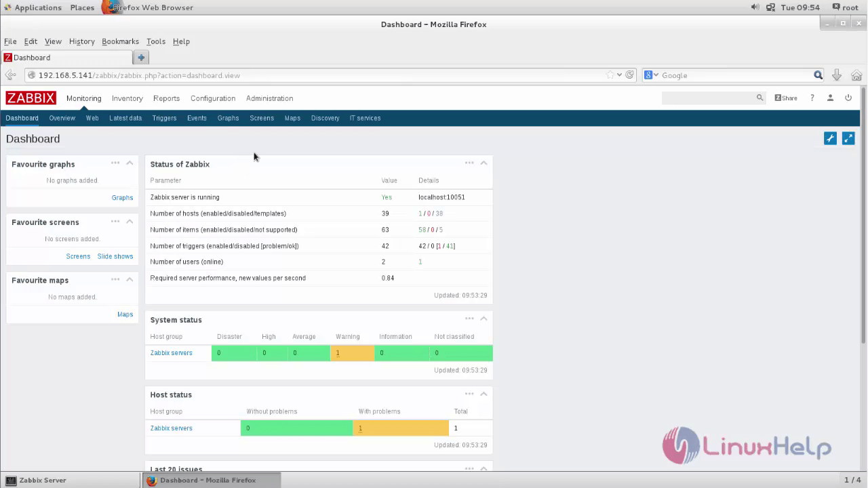Go to Firefox home page icon
The width and height of the screenshot is (868, 488).
(856, 75)
